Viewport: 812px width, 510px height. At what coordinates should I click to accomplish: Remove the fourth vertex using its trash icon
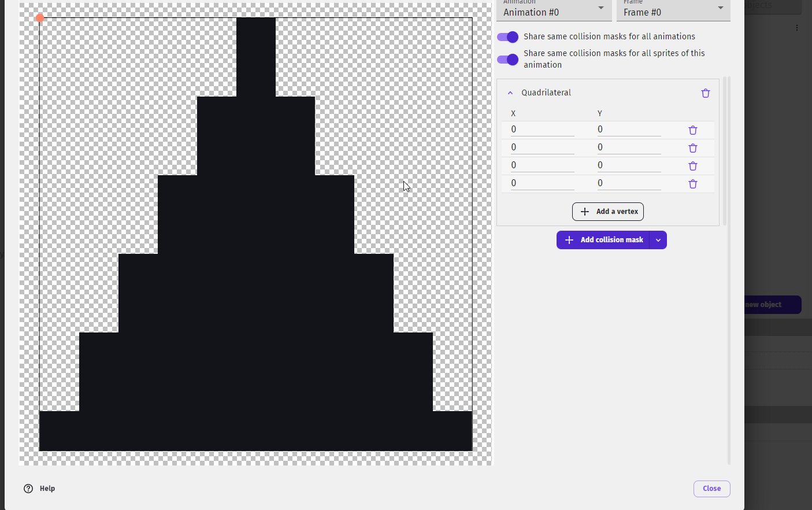[692, 184]
